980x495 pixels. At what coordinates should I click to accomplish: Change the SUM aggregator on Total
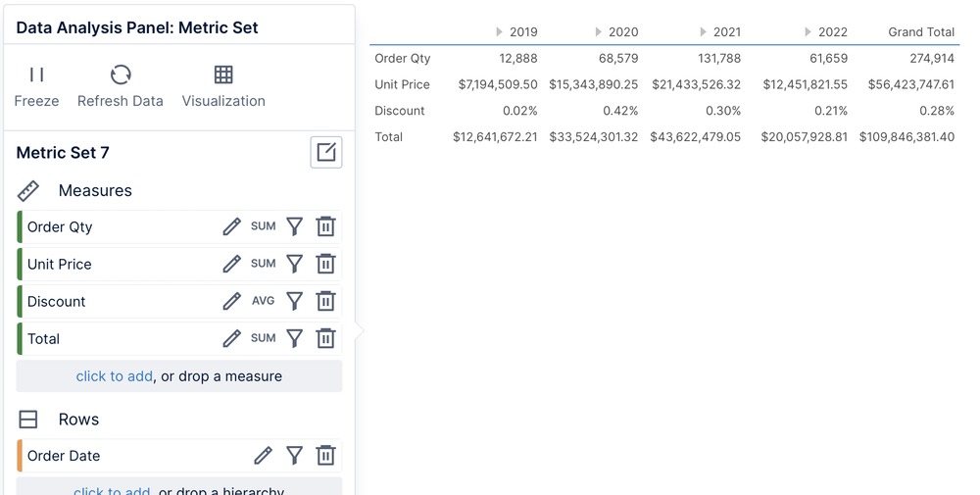263,338
